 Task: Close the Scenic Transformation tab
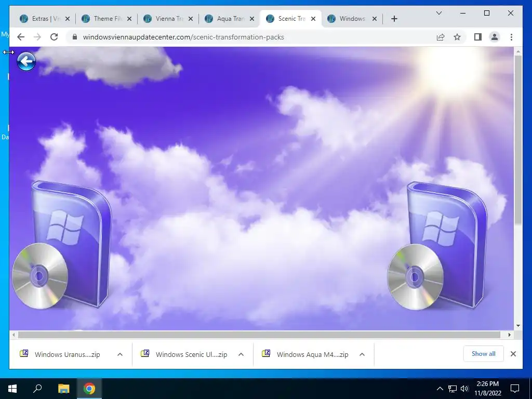pyautogui.click(x=313, y=19)
